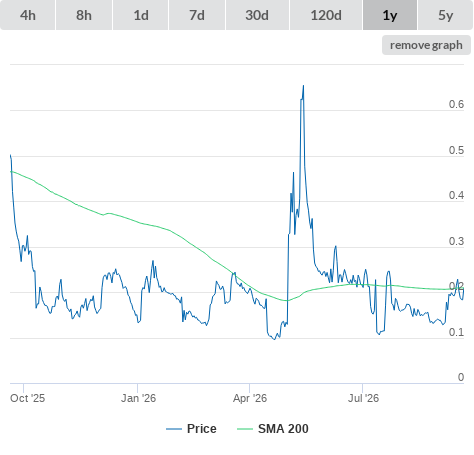This screenshot has width=474, height=455.
Task: Click the 0.5 y-axis value label
Action: point(456,150)
